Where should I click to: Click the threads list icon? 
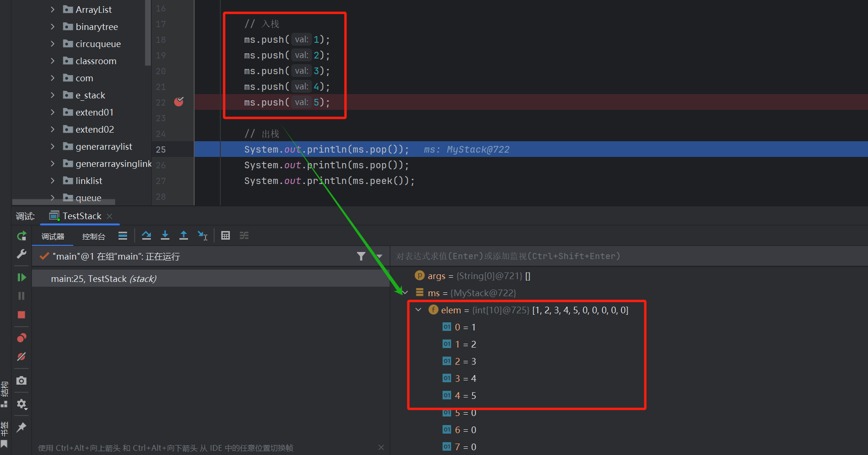123,235
